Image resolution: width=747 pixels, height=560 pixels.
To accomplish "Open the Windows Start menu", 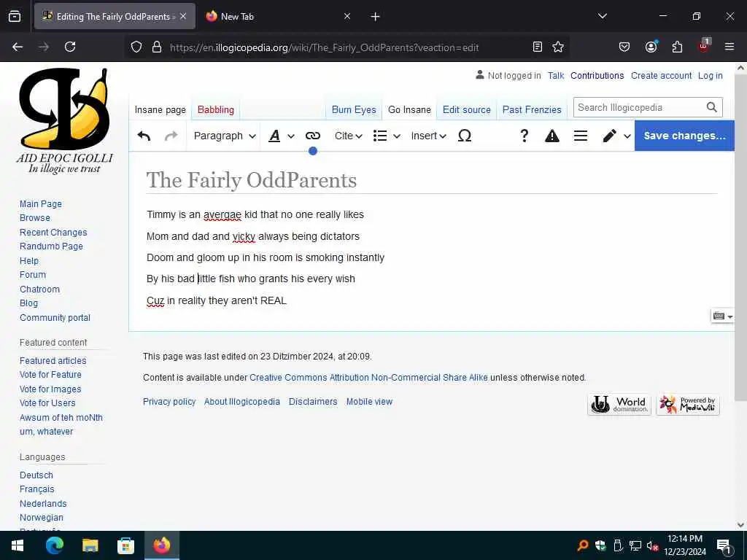I will (18, 545).
